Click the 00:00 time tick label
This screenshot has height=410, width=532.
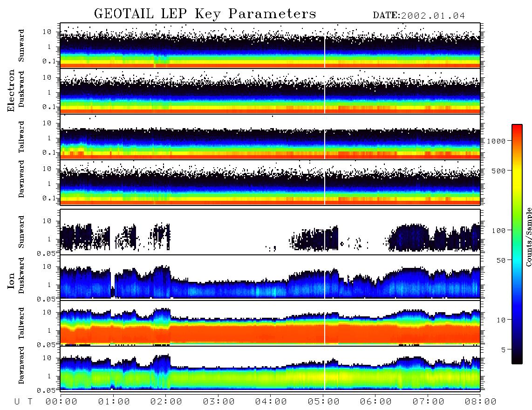click(x=61, y=402)
